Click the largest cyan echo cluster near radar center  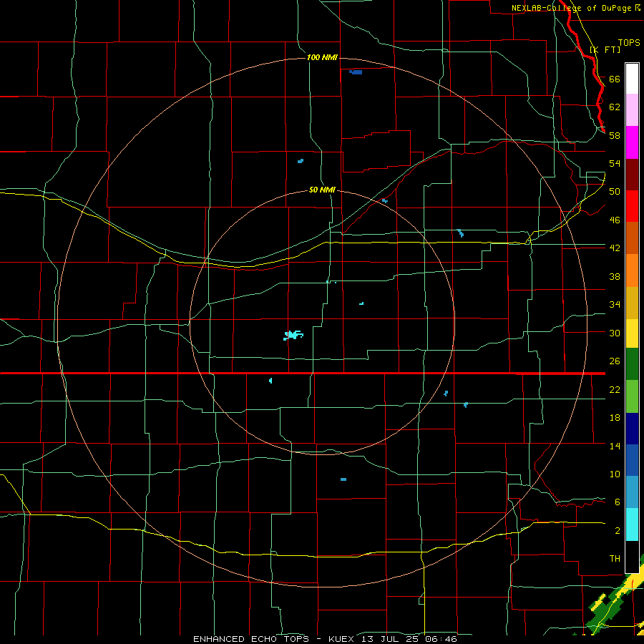293,335
